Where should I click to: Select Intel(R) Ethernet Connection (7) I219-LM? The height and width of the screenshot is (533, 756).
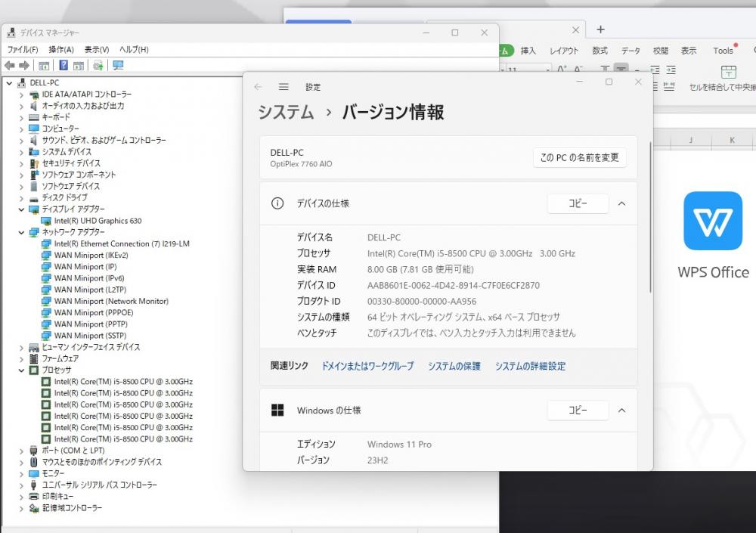122,244
